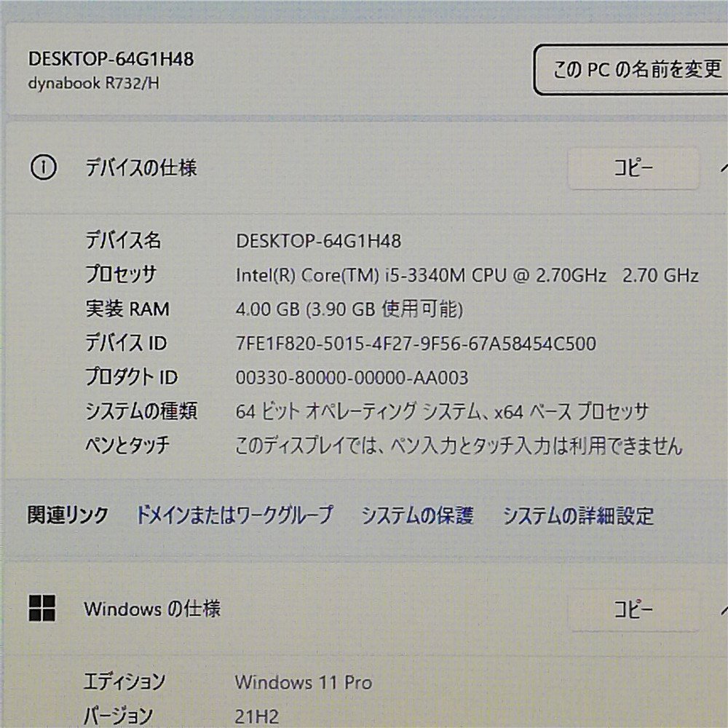Click the エディション label
This screenshot has width=728, height=728.
[124, 682]
